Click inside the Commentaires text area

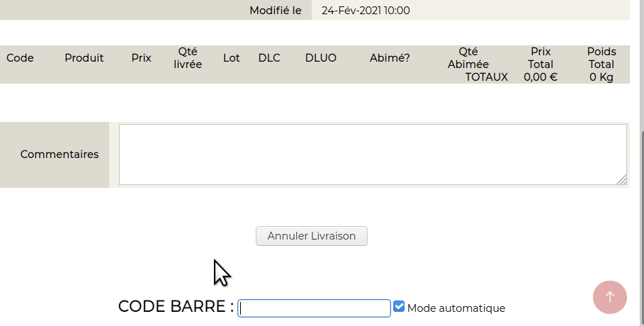point(372,154)
